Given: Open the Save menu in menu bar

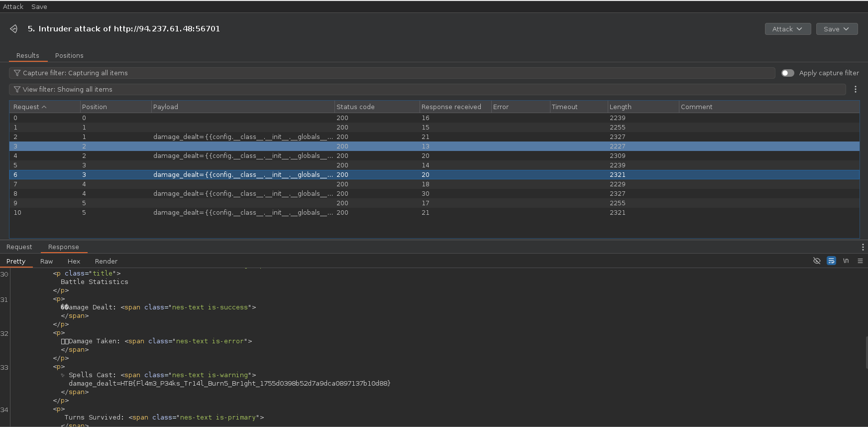Looking at the screenshot, I should [x=39, y=6].
